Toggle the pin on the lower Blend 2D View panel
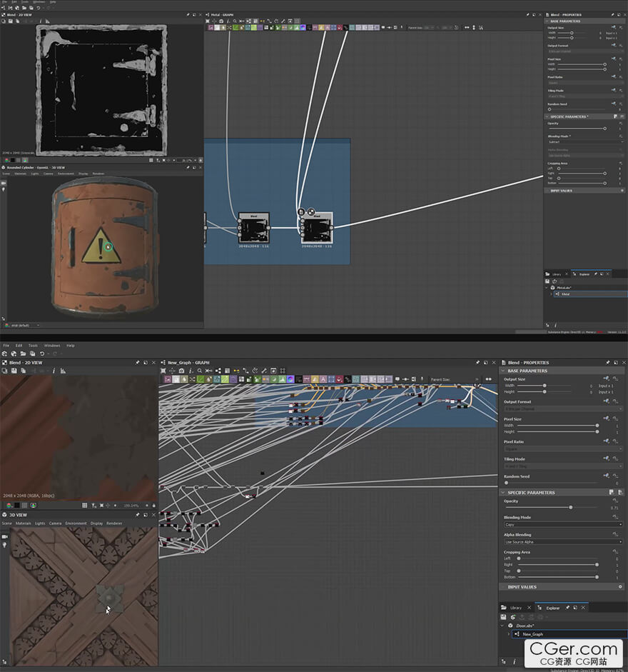The width and height of the screenshot is (628, 672). tap(137, 363)
